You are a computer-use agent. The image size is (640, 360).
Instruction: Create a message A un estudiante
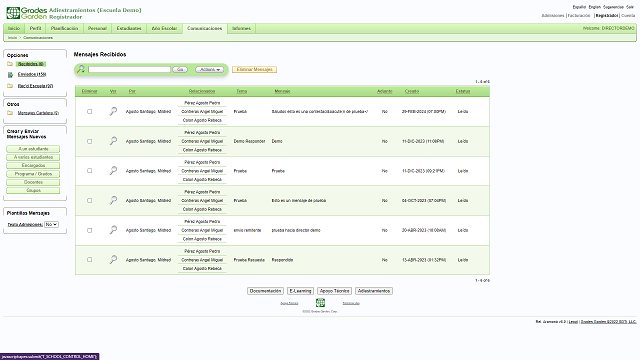coord(33,149)
